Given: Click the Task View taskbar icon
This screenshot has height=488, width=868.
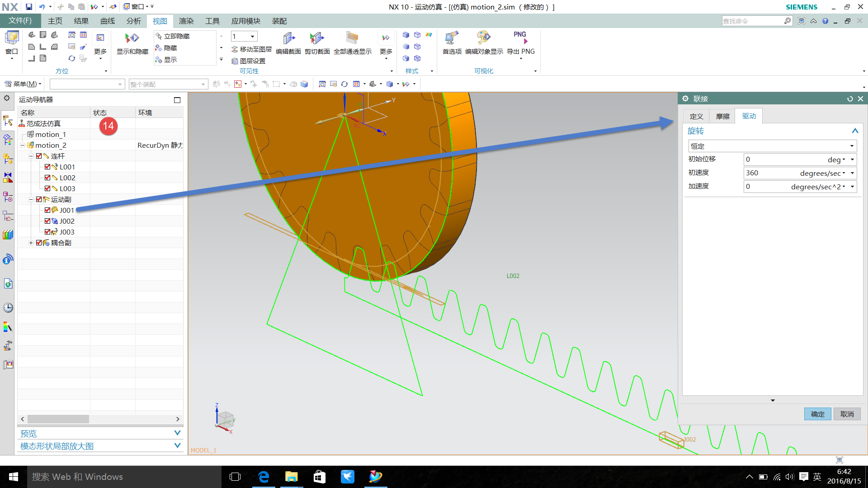Looking at the screenshot, I should tap(235, 477).
